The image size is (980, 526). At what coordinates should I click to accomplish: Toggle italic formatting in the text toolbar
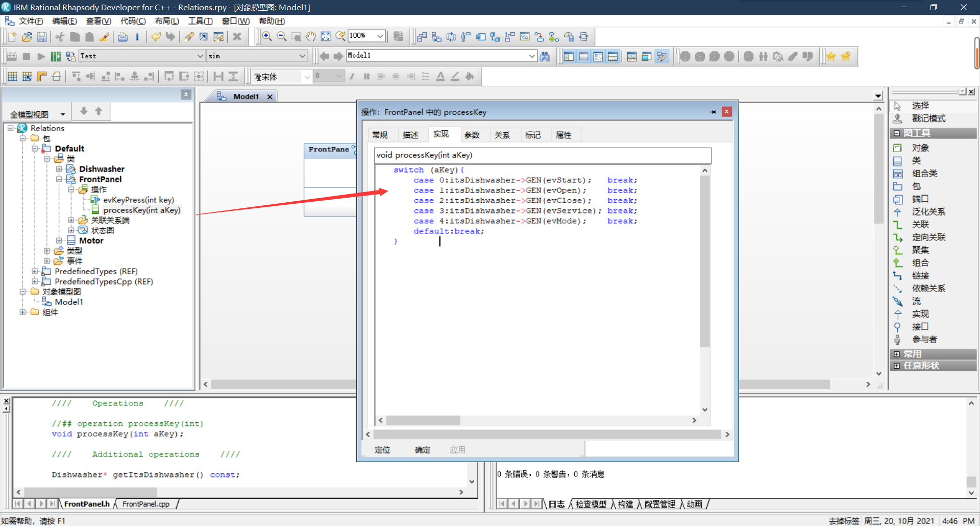click(352, 76)
